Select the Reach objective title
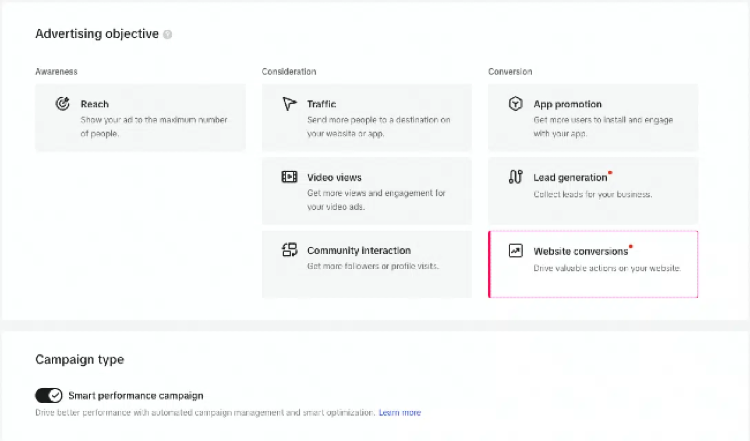The height and width of the screenshot is (441, 750). point(95,104)
